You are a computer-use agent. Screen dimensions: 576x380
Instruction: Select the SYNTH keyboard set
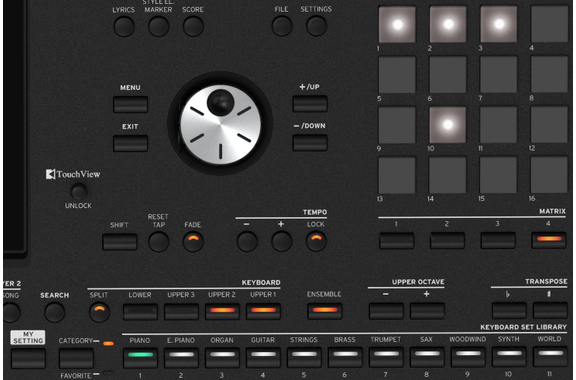click(509, 357)
